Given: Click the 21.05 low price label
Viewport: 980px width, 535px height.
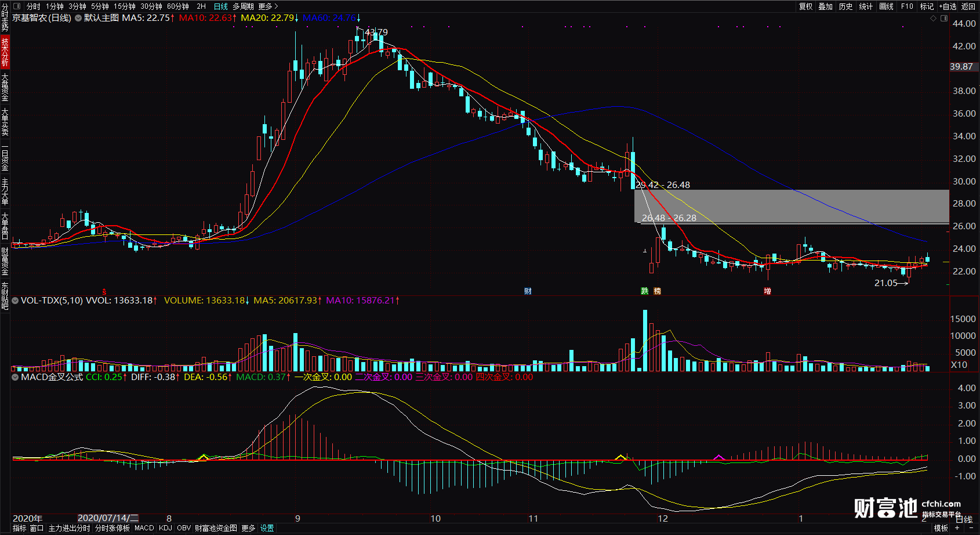Looking at the screenshot, I should [x=885, y=283].
